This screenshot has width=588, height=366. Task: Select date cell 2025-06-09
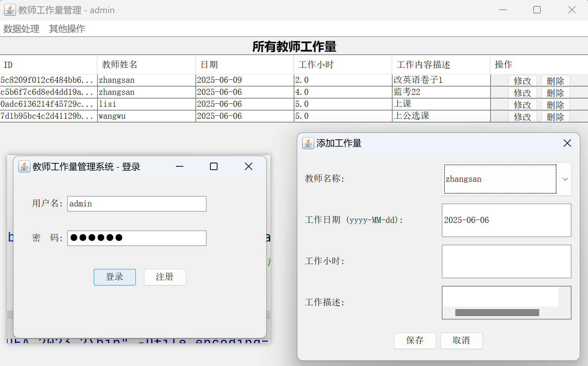(245, 80)
